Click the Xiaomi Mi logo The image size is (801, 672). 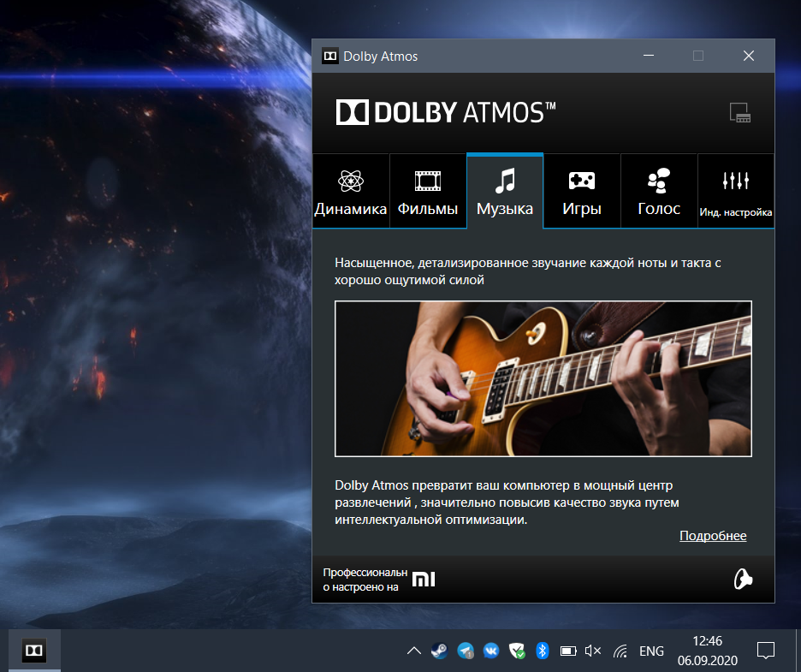(424, 580)
